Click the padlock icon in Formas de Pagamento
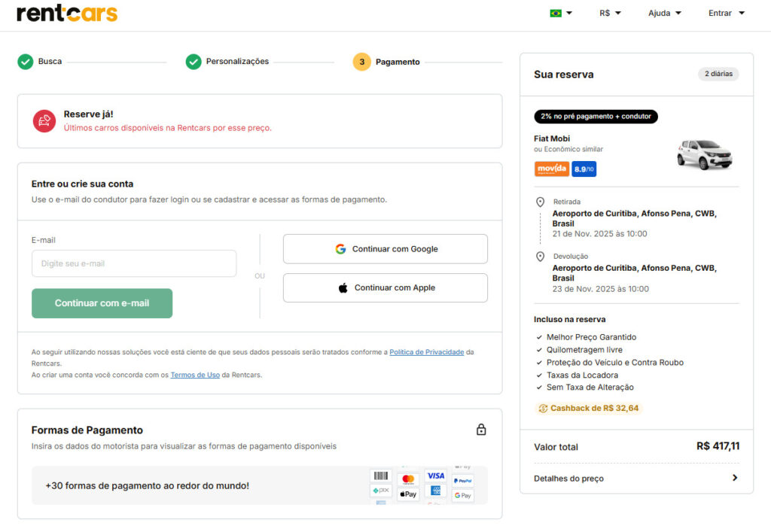Screen dimensions: 771x532 [x=481, y=430]
